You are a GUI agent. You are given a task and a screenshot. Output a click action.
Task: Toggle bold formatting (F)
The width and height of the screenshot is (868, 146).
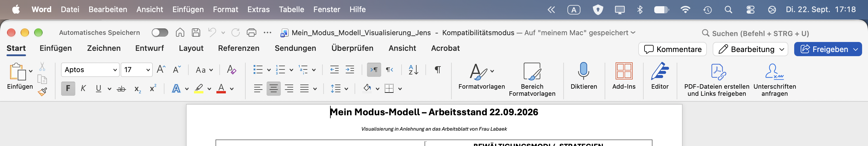68,89
